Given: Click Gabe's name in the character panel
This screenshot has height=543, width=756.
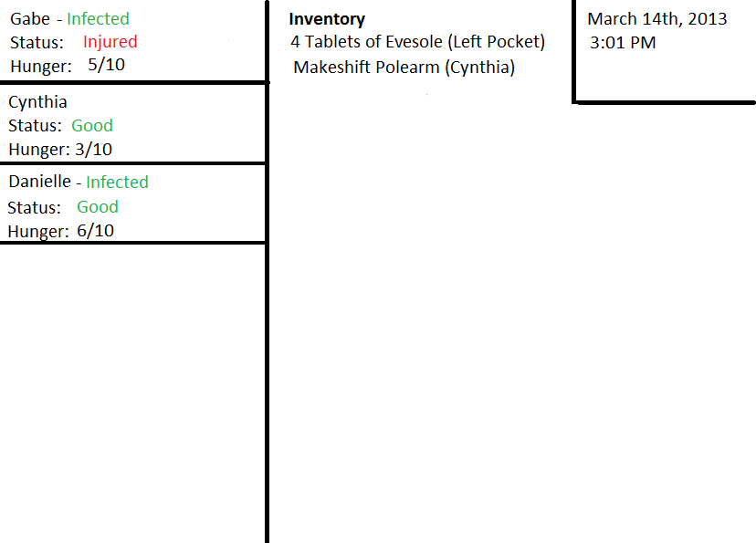Looking at the screenshot, I should (30, 19).
